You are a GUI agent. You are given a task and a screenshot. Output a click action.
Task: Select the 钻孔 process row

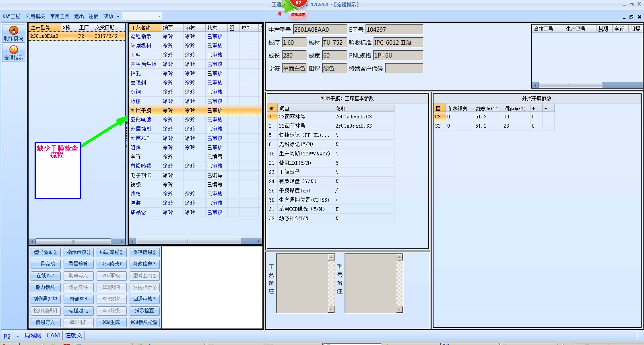(196, 73)
